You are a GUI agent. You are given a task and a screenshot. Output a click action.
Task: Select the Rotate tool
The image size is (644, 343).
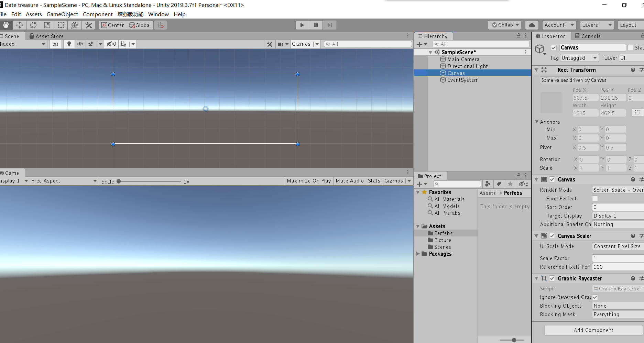33,25
